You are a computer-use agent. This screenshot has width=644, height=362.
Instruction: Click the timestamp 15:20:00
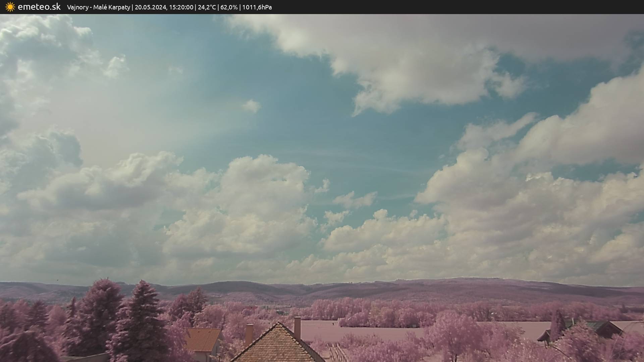click(181, 7)
